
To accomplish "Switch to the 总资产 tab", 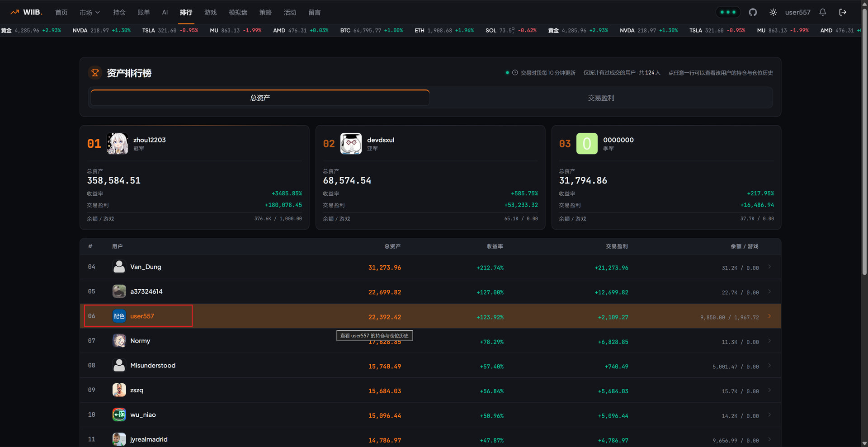I will (x=260, y=98).
